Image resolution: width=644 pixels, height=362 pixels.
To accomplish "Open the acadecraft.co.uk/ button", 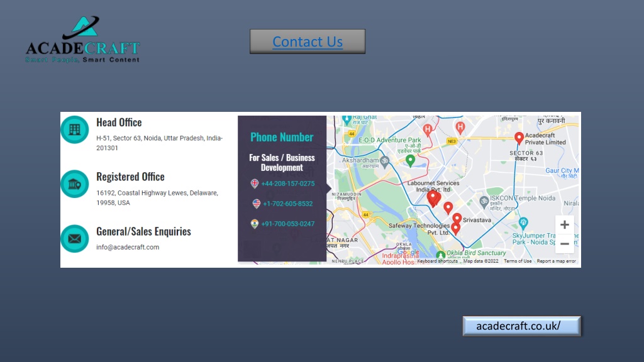I will point(521,326).
